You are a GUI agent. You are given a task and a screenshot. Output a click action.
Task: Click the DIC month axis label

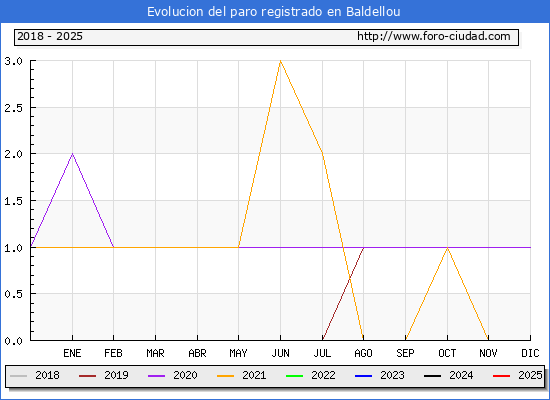[x=530, y=353]
